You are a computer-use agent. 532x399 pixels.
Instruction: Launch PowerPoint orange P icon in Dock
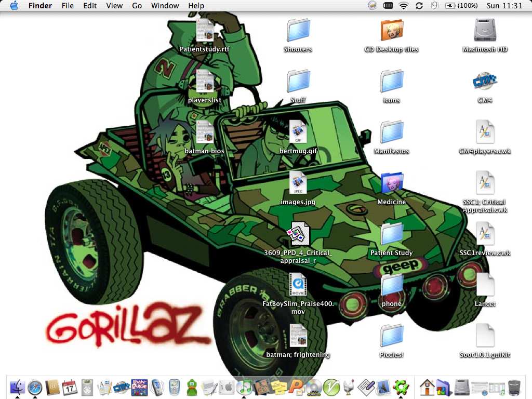click(x=296, y=387)
